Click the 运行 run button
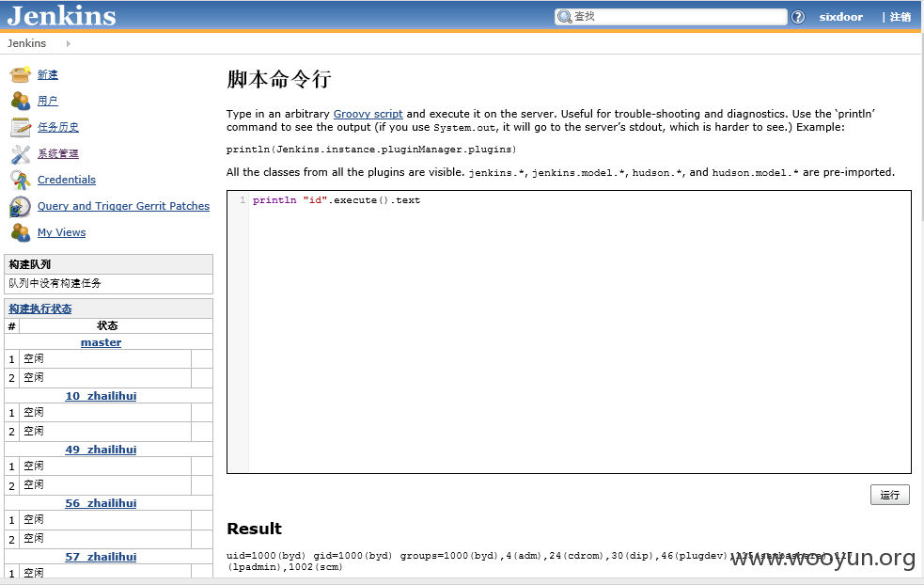 pos(890,495)
